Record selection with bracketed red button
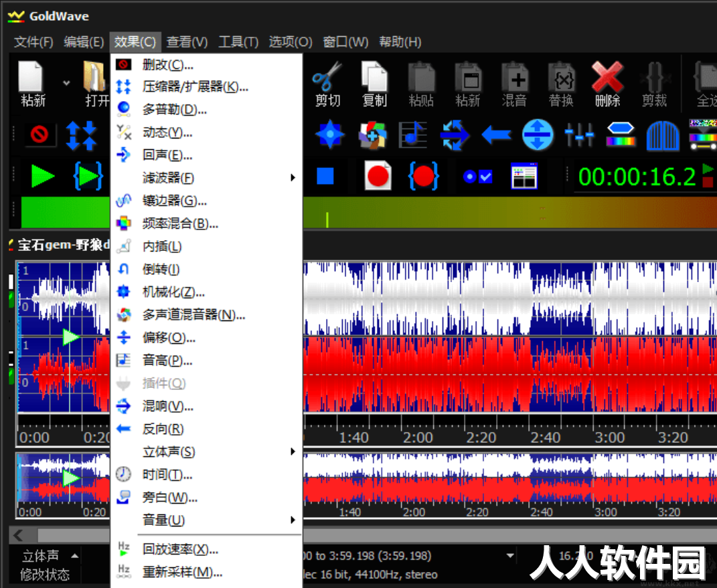 tap(423, 176)
